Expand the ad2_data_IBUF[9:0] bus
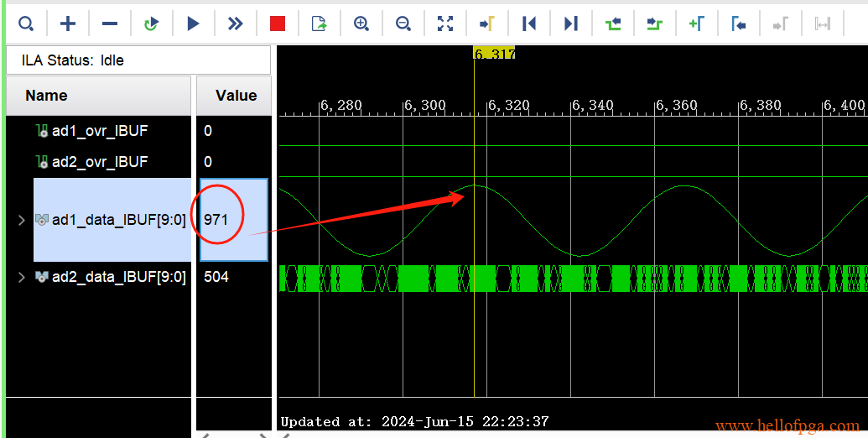The image size is (868, 438). pos(22,277)
